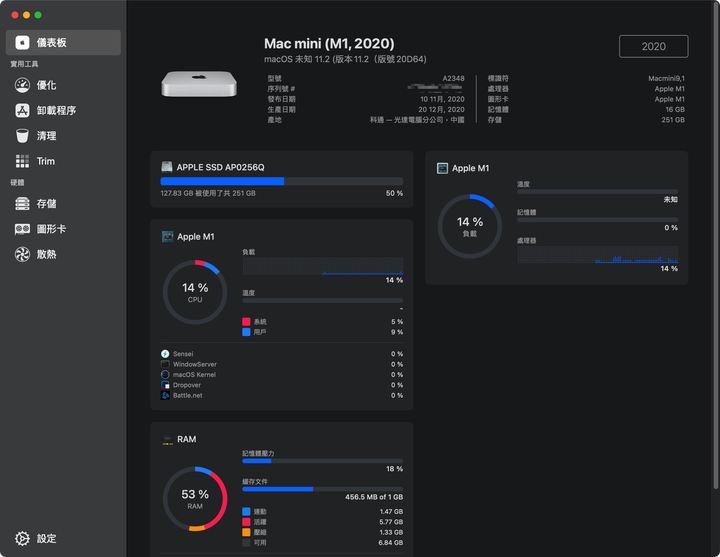Click the Mac mini (M1, 2020) title
Screen dimensions: 720x557
[329, 44]
